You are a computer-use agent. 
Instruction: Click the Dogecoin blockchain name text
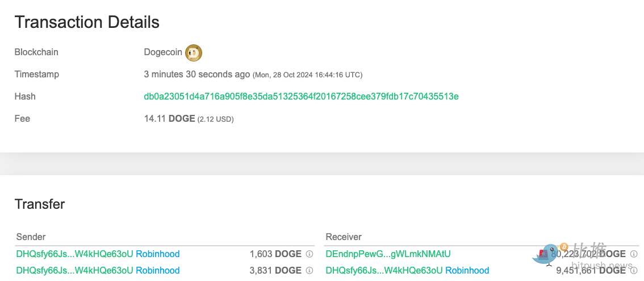pyautogui.click(x=163, y=52)
